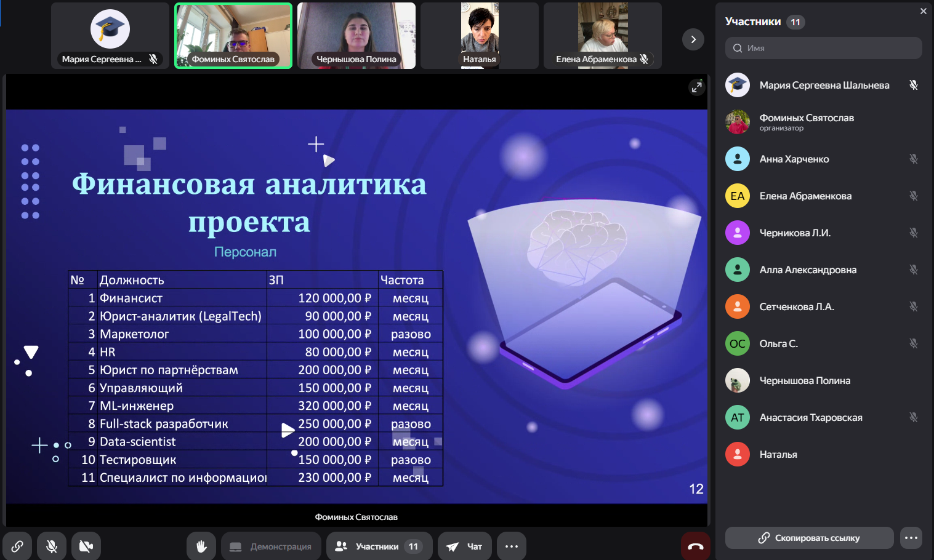Toggle the Участники panel from bottom toolbar
This screenshot has height=560, width=934.
coord(379,546)
